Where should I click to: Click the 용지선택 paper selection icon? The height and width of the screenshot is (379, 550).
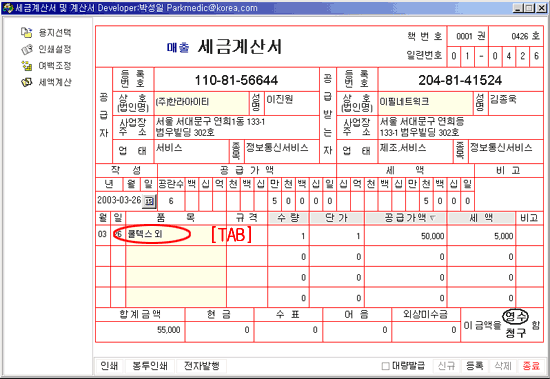point(26,33)
